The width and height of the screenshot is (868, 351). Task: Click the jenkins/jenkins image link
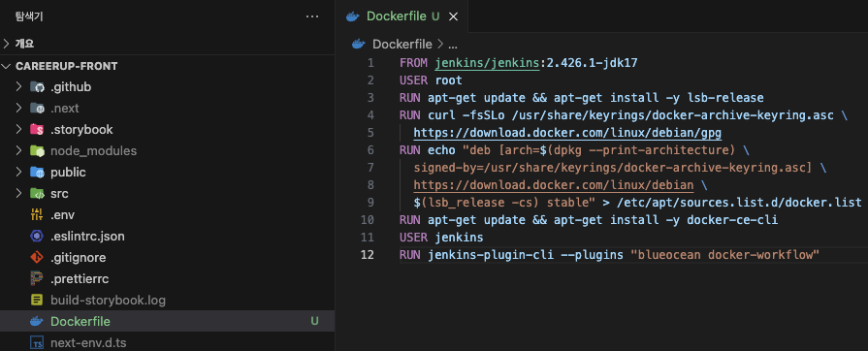pyautogui.click(x=487, y=63)
